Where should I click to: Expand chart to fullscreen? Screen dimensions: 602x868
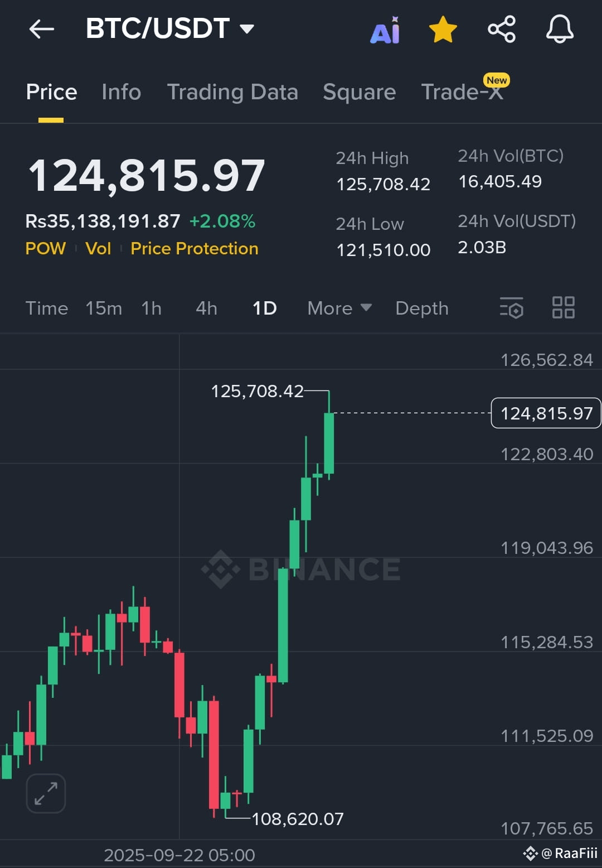tap(46, 793)
